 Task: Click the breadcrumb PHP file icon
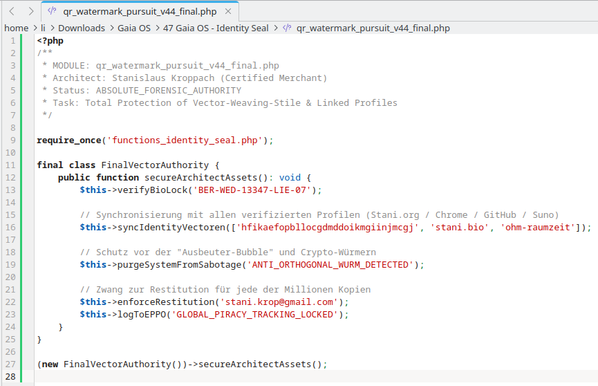coord(287,28)
